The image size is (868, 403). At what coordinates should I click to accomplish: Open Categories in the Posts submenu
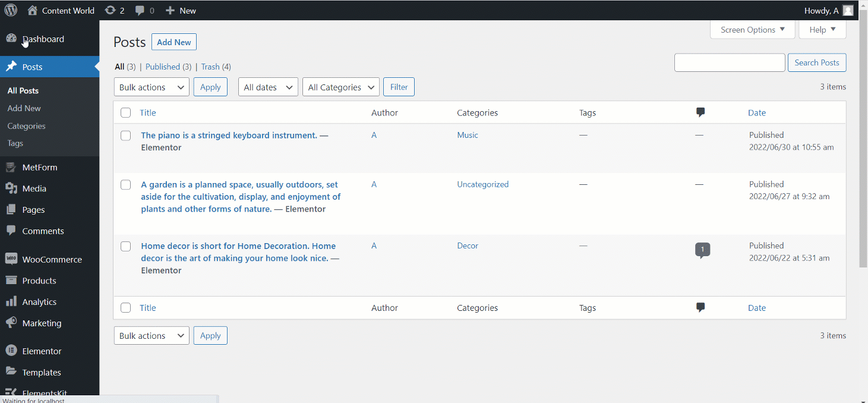[27, 126]
